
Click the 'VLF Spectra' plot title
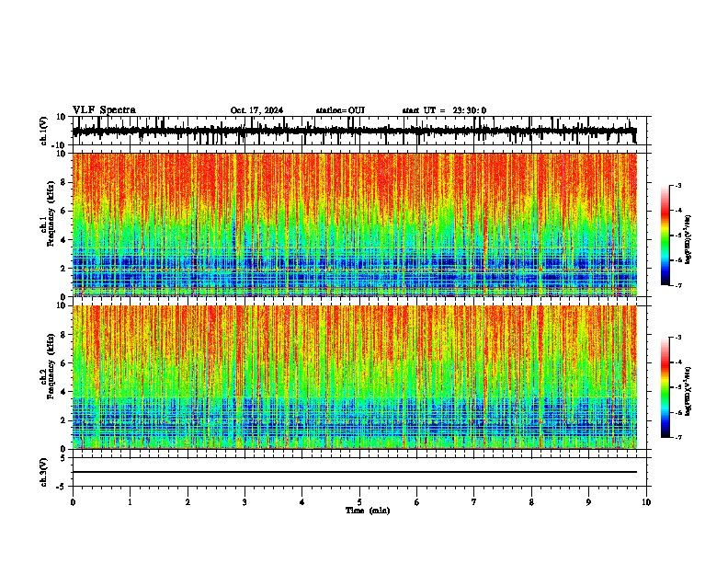click(104, 110)
